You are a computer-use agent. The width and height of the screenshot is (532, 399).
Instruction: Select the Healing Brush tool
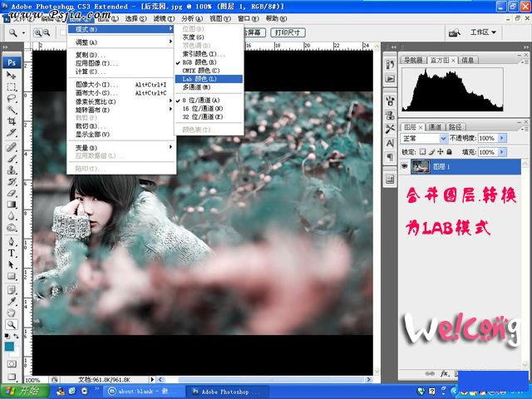[11, 147]
